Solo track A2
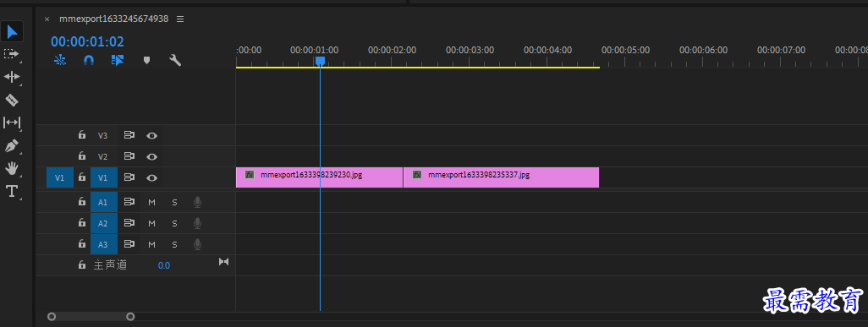868x327 pixels. [174, 224]
